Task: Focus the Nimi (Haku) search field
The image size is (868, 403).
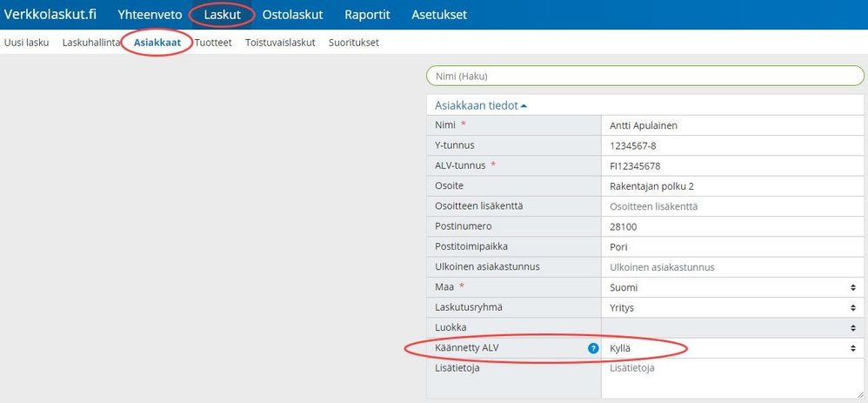Action: [644, 76]
